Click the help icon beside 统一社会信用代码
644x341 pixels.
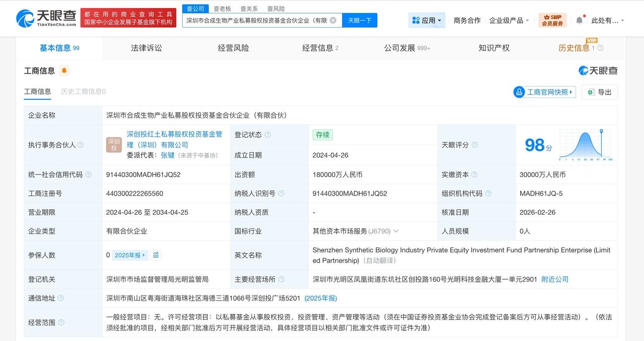(x=89, y=175)
